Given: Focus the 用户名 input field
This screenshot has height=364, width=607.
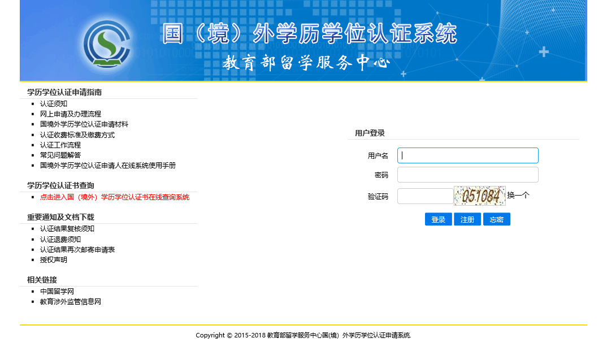Looking at the screenshot, I should (x=467, y=155).
